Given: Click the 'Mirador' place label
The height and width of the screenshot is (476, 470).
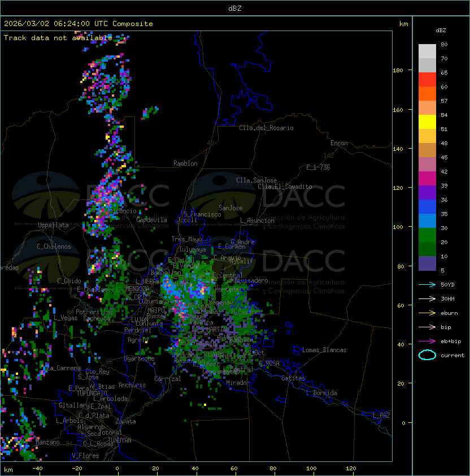Looking at the screenshot, I should click(x=238, y=383).
